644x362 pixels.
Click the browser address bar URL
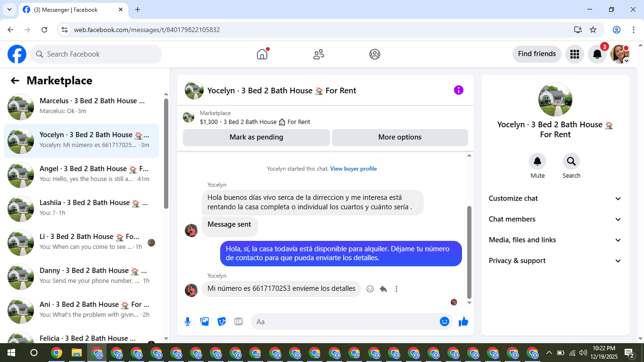point(147,30)
